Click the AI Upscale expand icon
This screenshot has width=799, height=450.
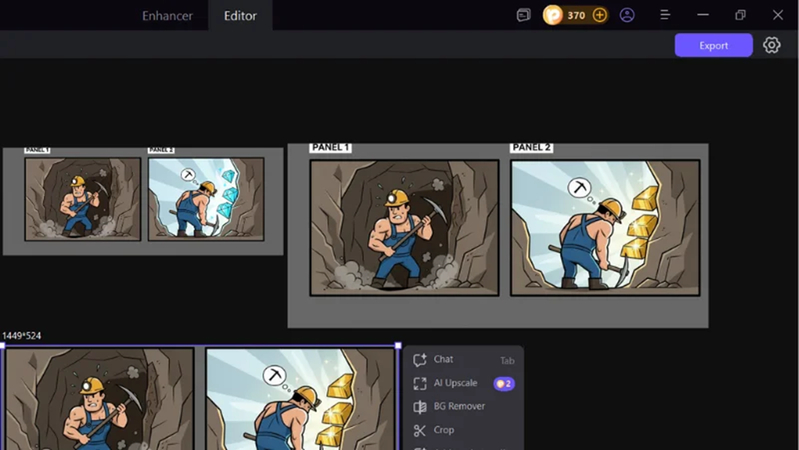point(419,383)
